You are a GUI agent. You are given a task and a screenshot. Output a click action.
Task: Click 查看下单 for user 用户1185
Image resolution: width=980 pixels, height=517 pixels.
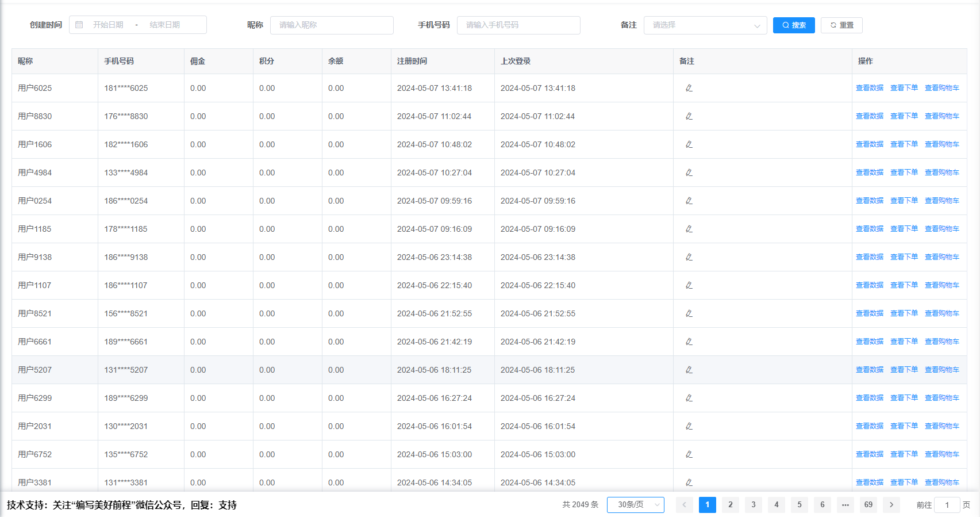click(904, 229)
